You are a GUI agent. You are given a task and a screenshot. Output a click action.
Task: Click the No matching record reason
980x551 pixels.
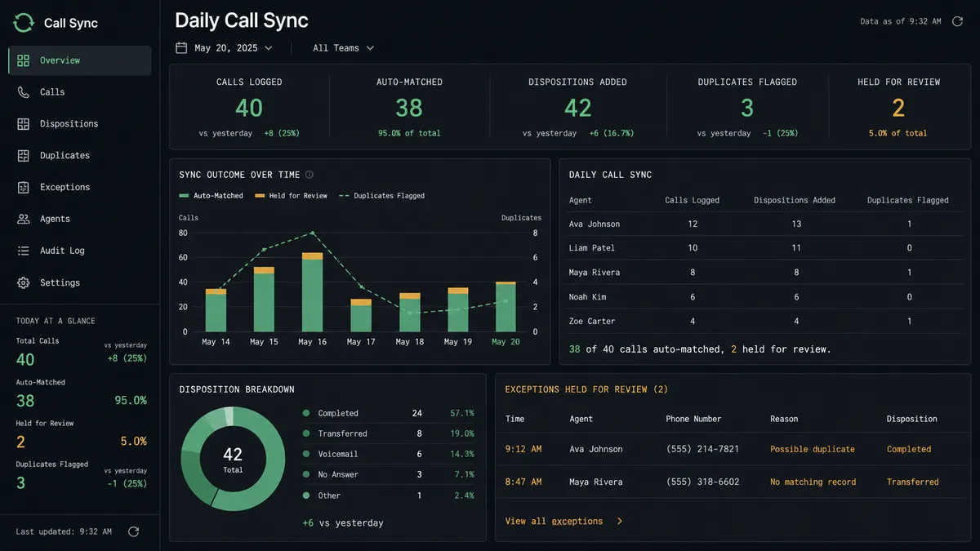(813, 482)
